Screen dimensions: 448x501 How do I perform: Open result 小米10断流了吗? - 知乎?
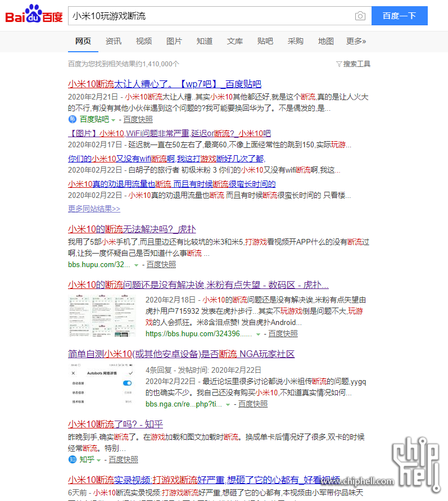click(115, 425)
